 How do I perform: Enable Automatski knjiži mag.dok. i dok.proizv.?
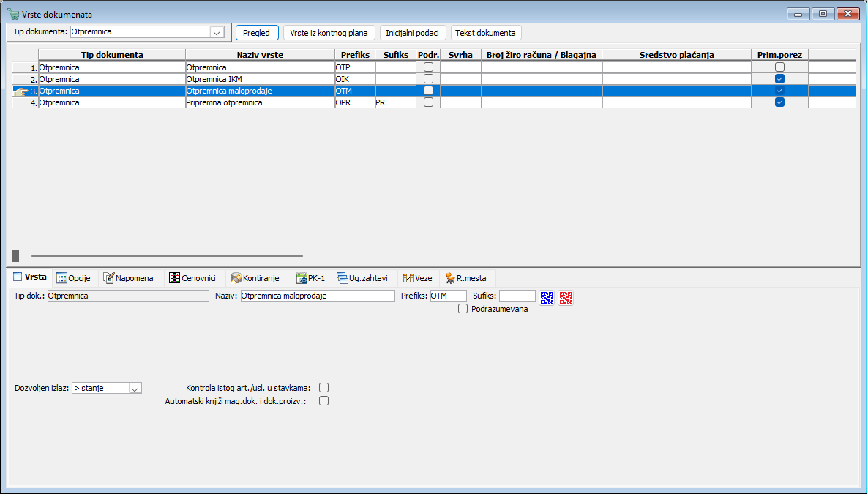click(323, 401)
